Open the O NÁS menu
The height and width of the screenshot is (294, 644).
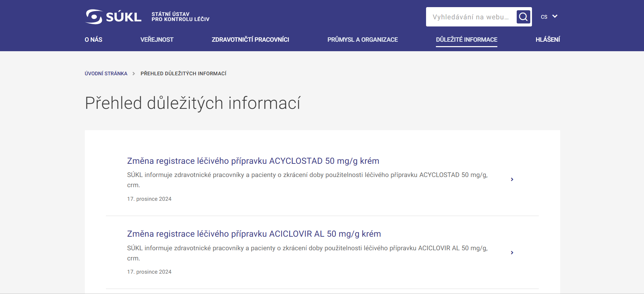point(93,40)
